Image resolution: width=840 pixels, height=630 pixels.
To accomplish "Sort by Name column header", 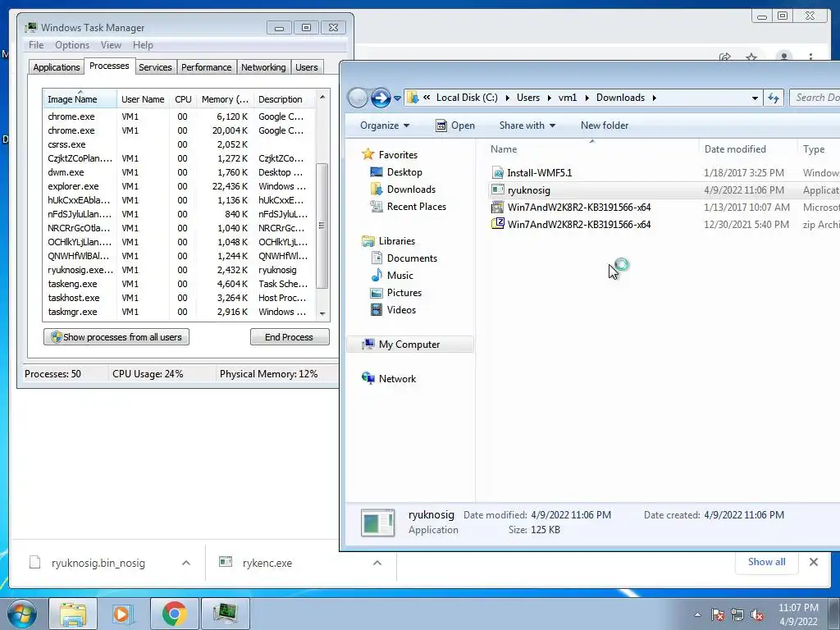I will (x=591, y=149).
